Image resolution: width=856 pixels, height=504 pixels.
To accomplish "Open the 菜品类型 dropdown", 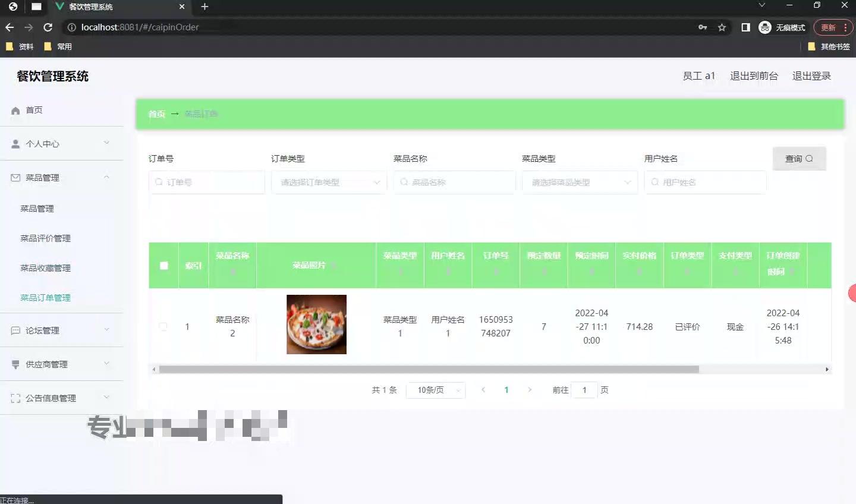I will pyautogui.click(x=580, y=182).
